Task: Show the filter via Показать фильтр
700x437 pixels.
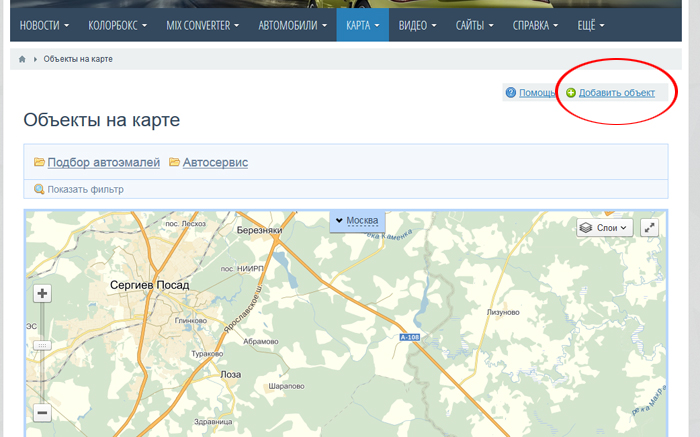Action: (85, 189)
